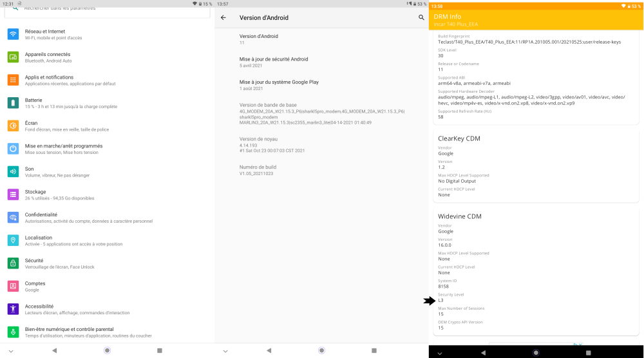Tap the Batterie icon

[13, 103]
